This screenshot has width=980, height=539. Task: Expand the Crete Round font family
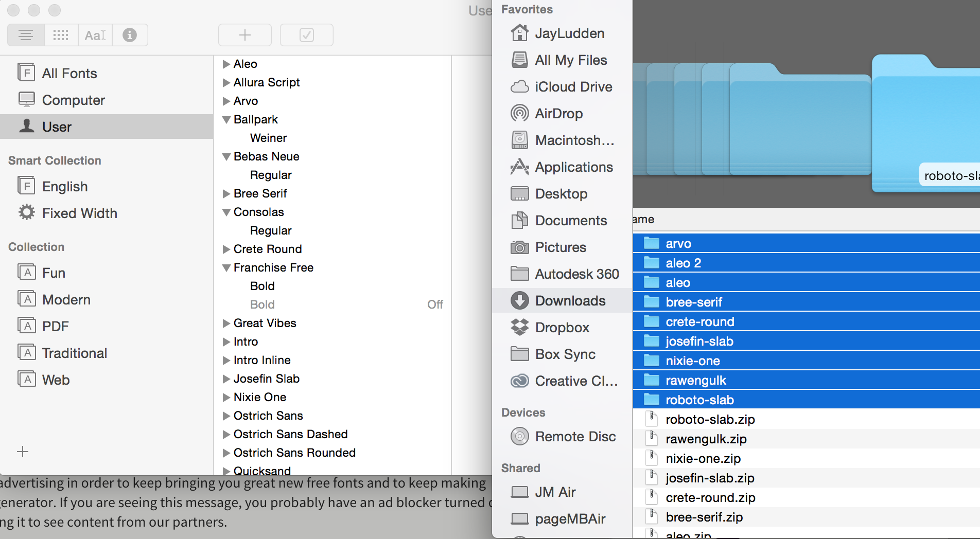[226, 249]
